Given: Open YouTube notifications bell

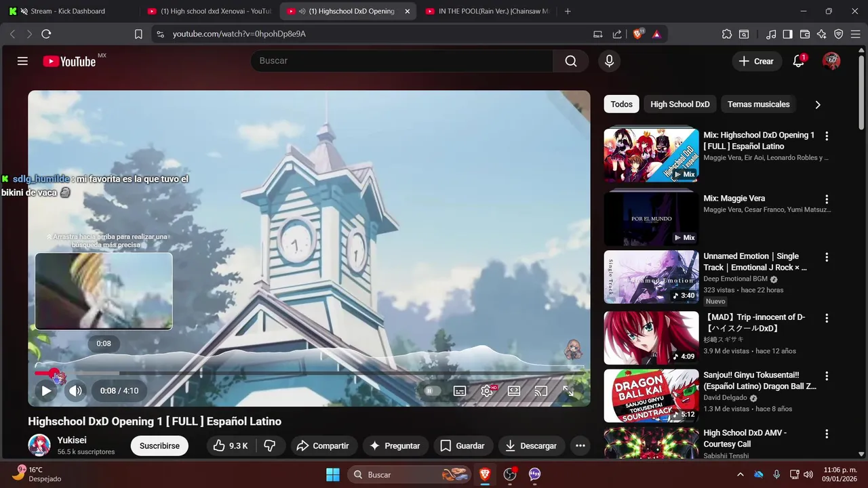Looking at the screenshot, I should click(x=799, y=61).
